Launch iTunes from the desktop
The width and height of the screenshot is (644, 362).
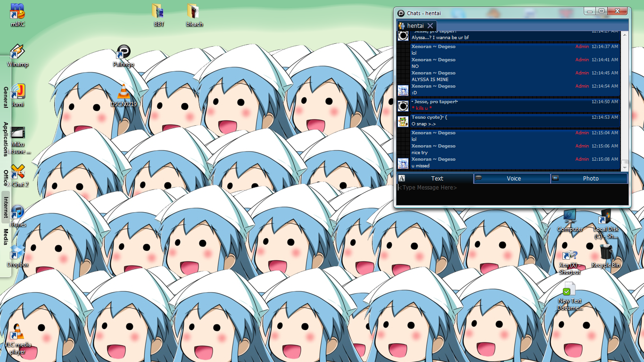pos(17,213)
